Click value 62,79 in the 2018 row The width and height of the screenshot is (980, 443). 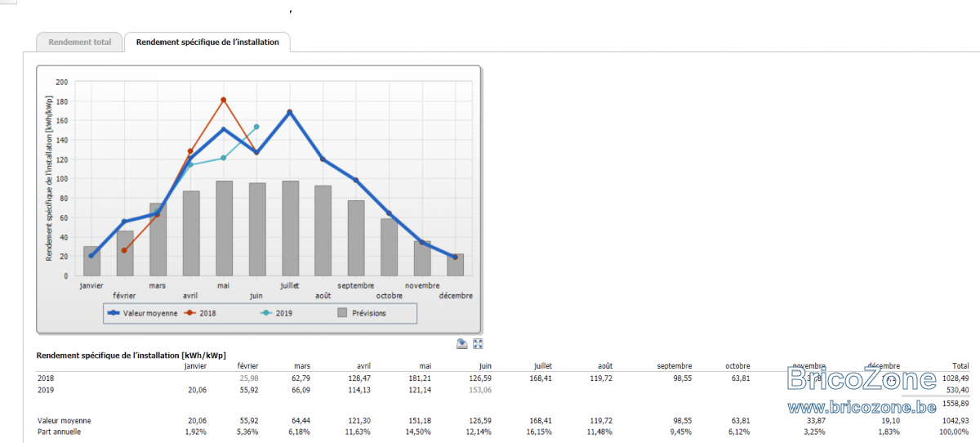(x=301, y=378)
